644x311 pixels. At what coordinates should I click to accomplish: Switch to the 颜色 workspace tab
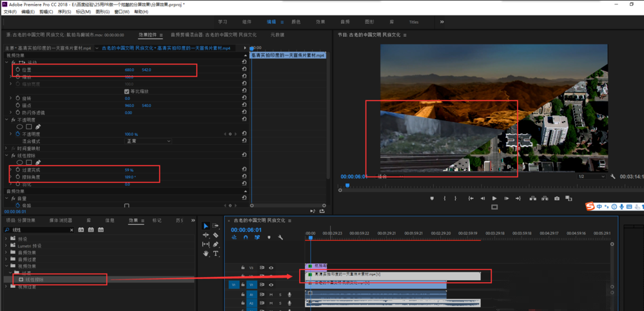pyautogui.click(x=297, y=22)
